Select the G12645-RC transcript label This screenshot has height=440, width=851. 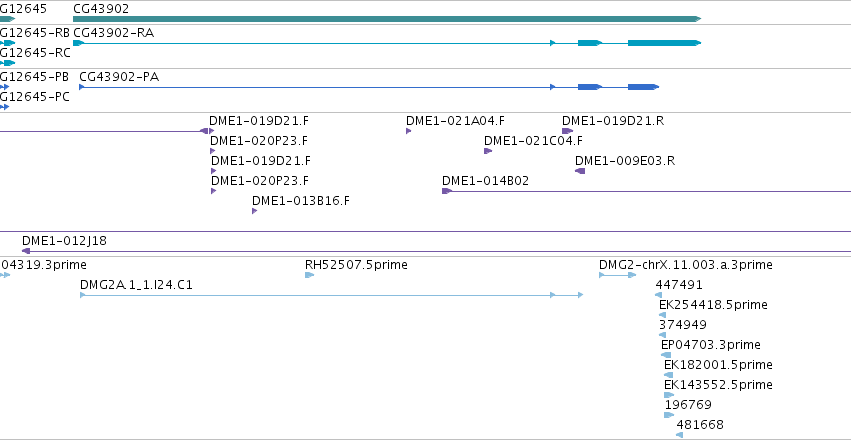click(x=35, y=53)
